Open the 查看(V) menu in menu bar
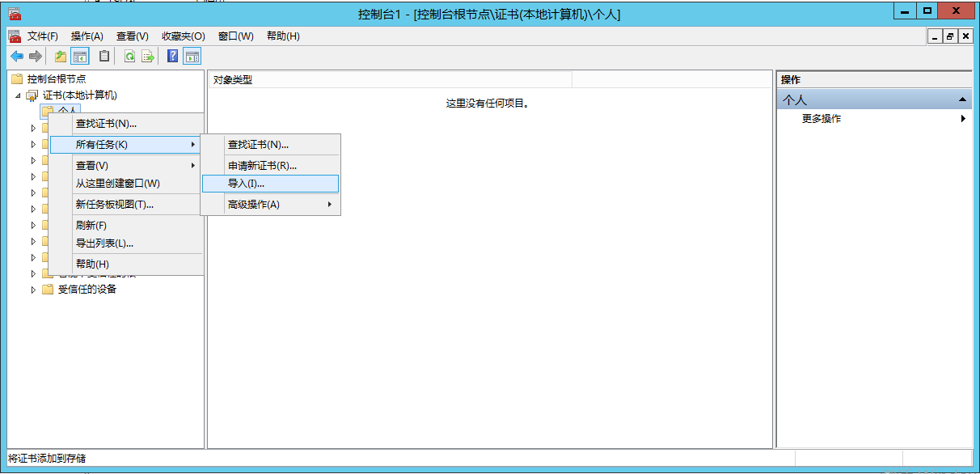Screen dimensions: 980x474 coord(133,36)
